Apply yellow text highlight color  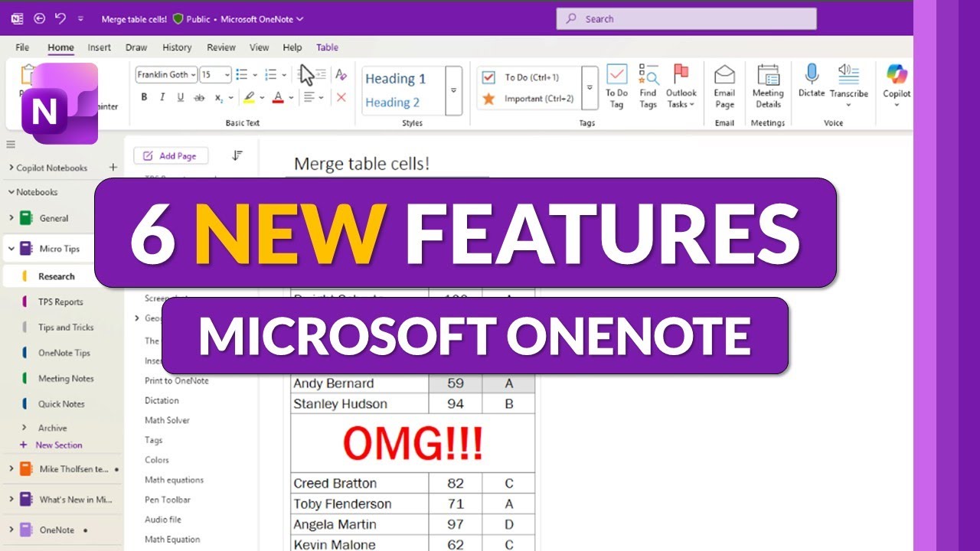pos(248,97)
